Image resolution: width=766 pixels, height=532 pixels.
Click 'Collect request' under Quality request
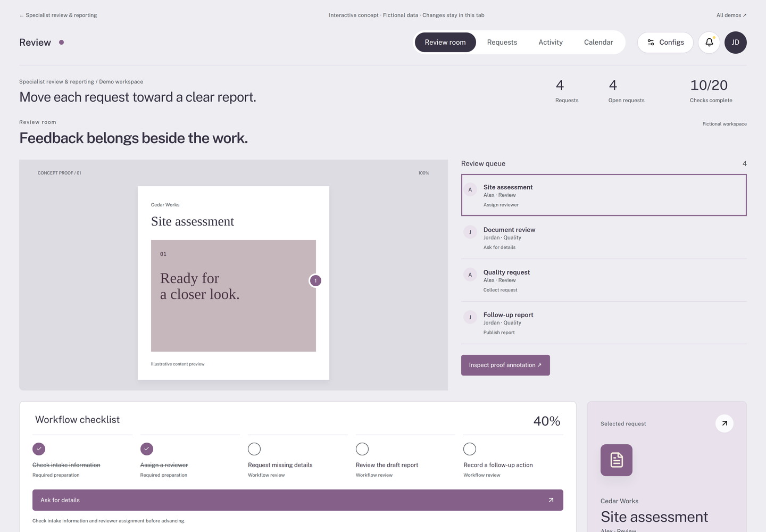point(501,290)
